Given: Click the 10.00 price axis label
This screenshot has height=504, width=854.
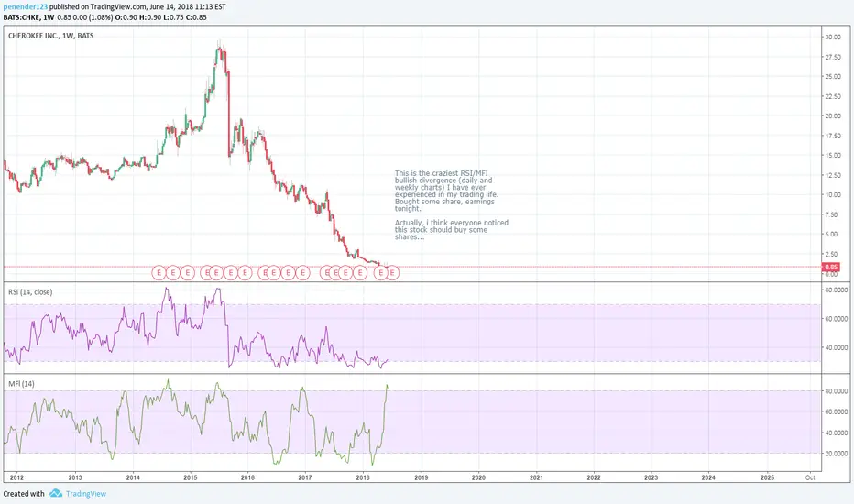Looking at the screenshot, I should click(833, 194).
